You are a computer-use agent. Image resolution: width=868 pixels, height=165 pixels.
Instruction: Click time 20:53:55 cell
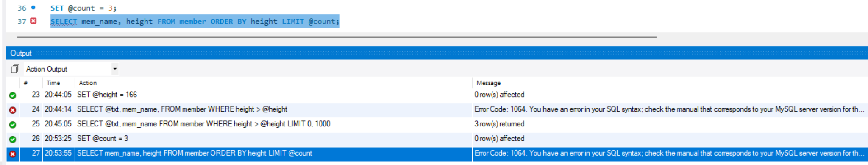58,153
